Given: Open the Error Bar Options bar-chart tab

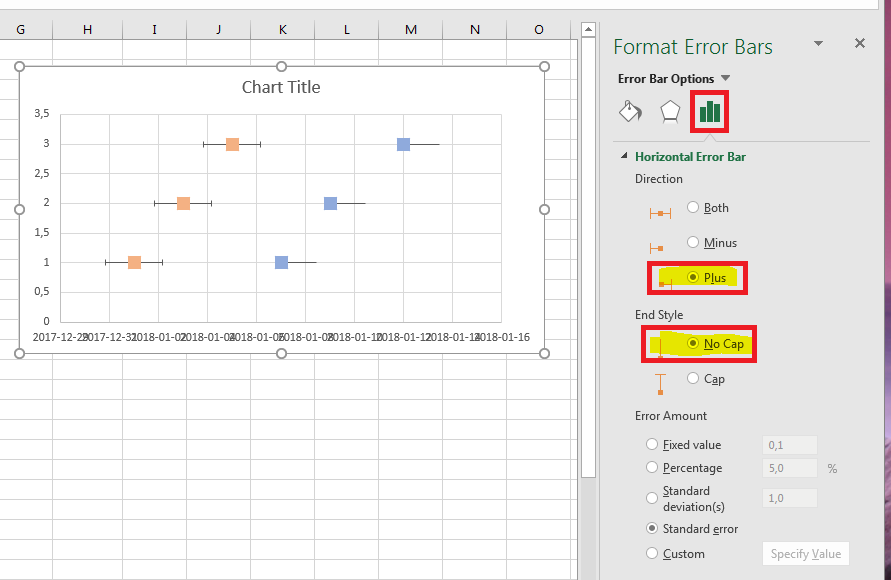Looking at the screenshot, I should tap(710, 111).
